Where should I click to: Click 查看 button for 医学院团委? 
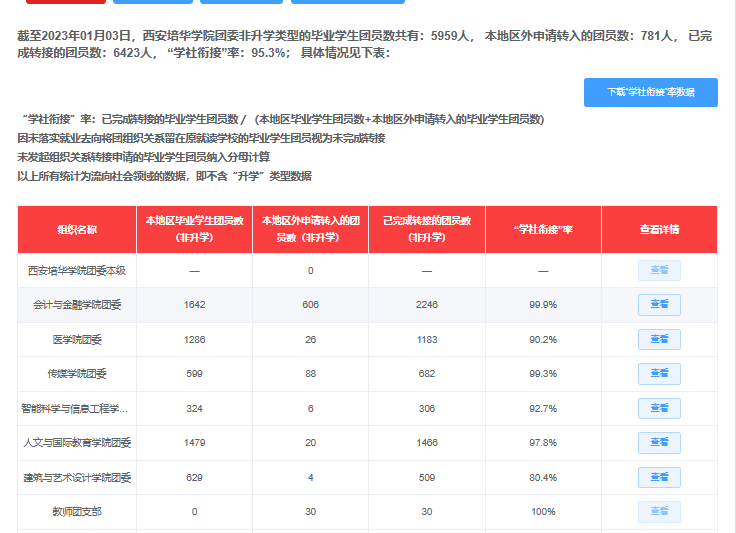659,339
